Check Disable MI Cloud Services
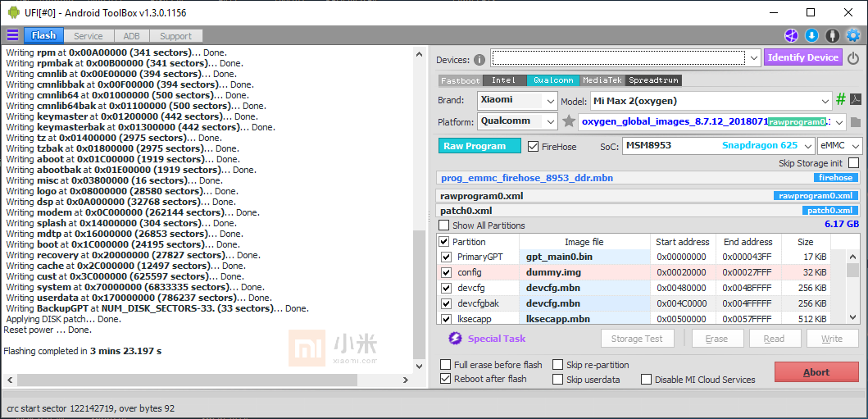The width and height of the screenshot is (868, 419). (646, 380)
